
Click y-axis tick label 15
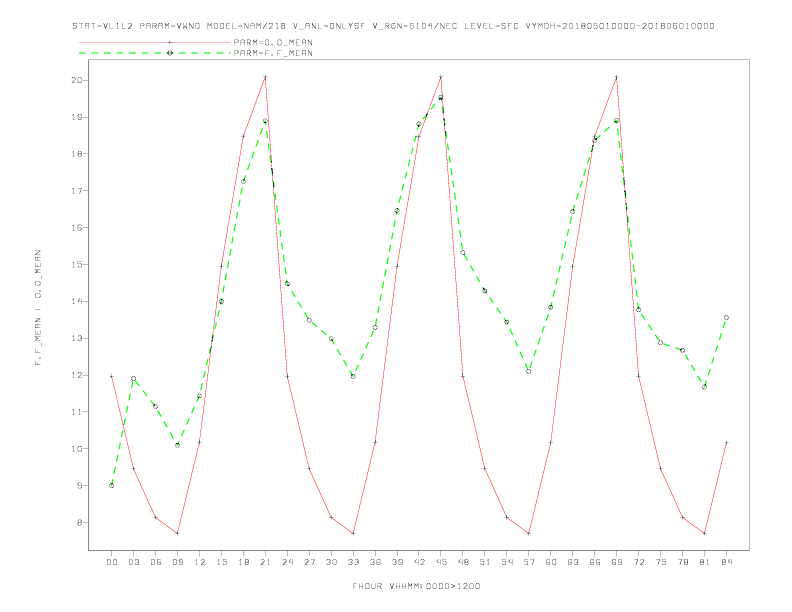(x=76, y=265)
